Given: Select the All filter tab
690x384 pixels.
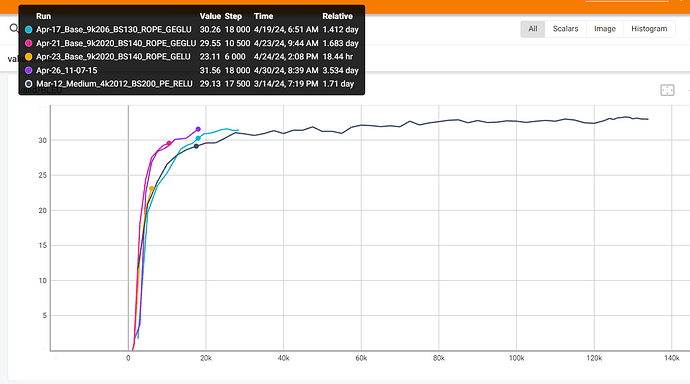Looking at the screenshot, I should (x=533, y=29).
